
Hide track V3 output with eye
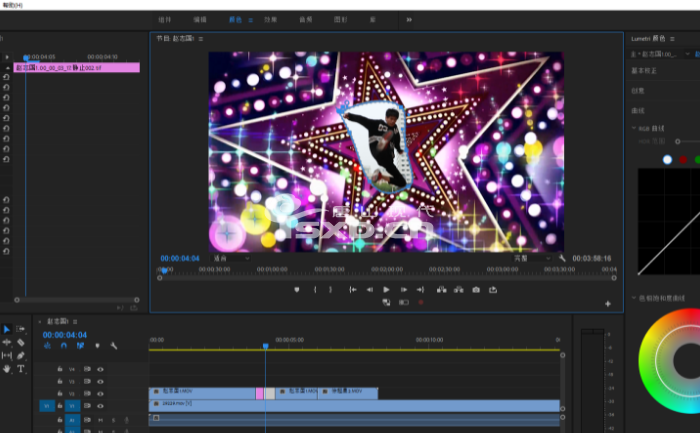coord(100,382)
